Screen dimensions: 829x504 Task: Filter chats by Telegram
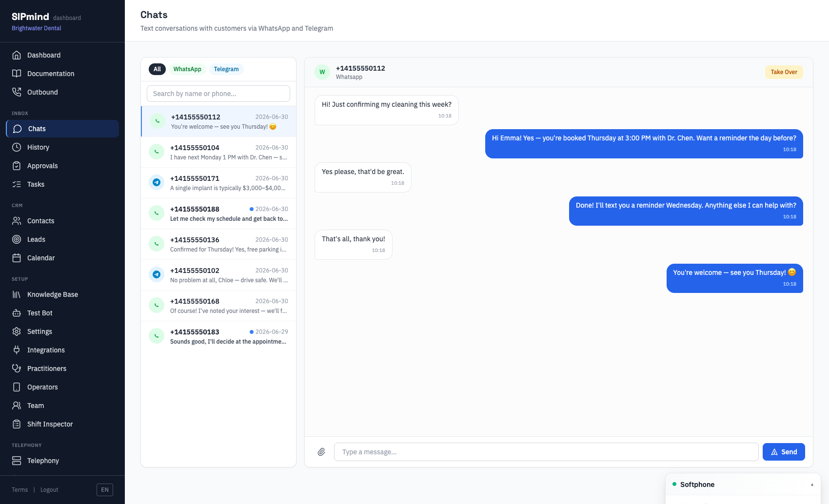point(226,69)
